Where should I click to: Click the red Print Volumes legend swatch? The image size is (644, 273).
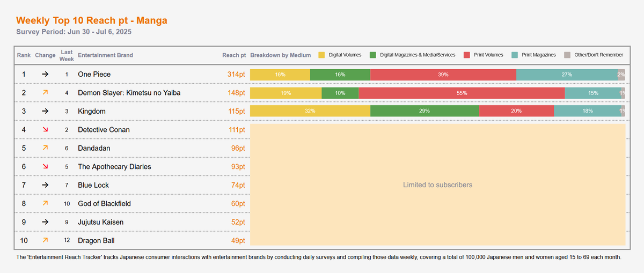point(467,55)
